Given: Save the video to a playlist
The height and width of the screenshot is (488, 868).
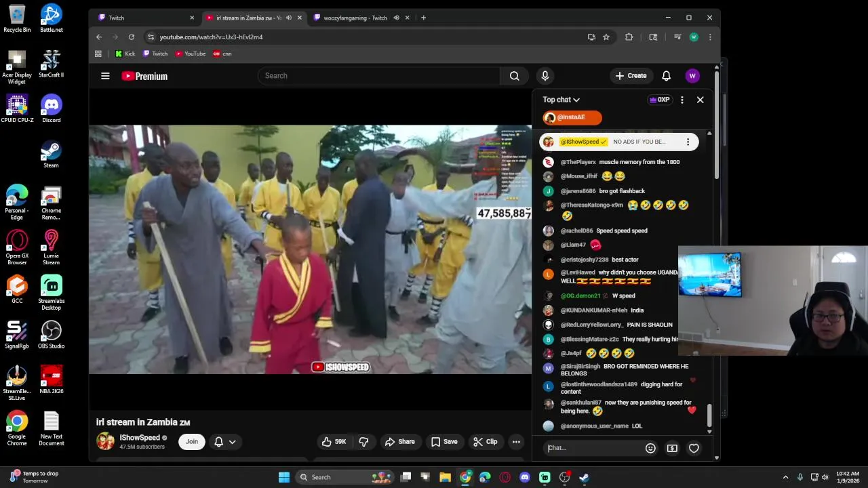Looking at the screenshot, I should pos(444,442).
